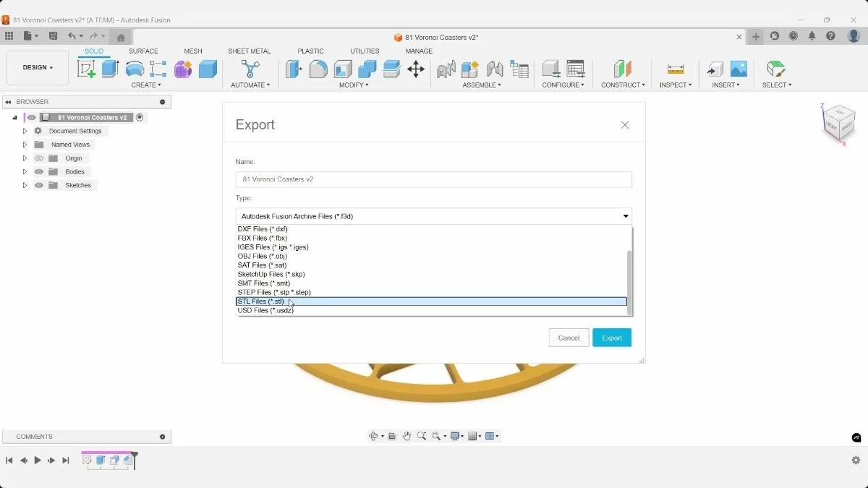Select the Shell tool icon
This screenshot has height=488, width=868.
343,69
